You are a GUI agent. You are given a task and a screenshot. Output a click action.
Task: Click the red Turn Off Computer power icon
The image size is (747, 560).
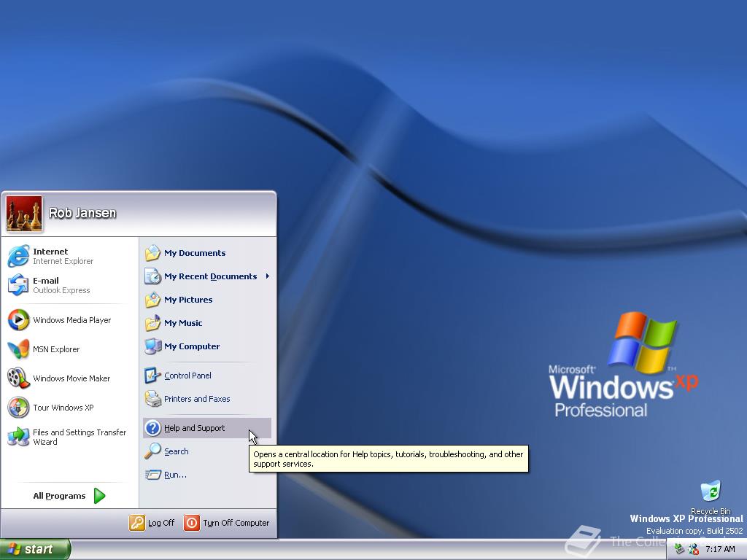192,522
